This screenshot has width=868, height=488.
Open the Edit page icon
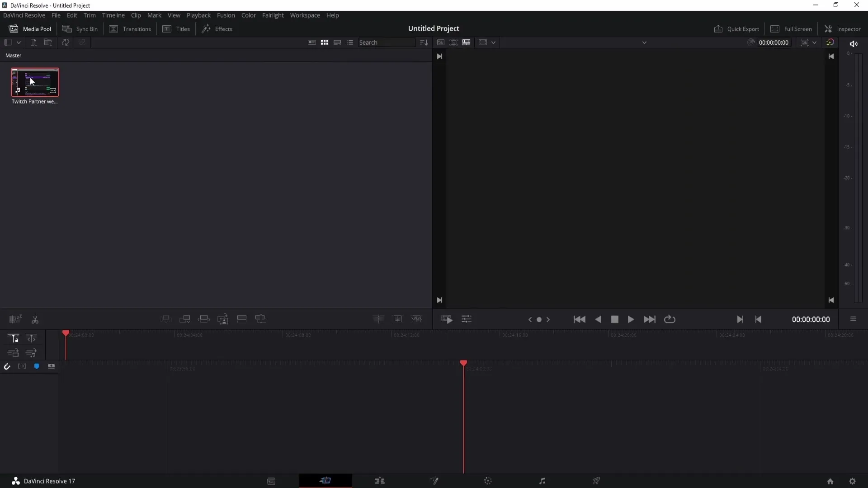click(380, 481)
